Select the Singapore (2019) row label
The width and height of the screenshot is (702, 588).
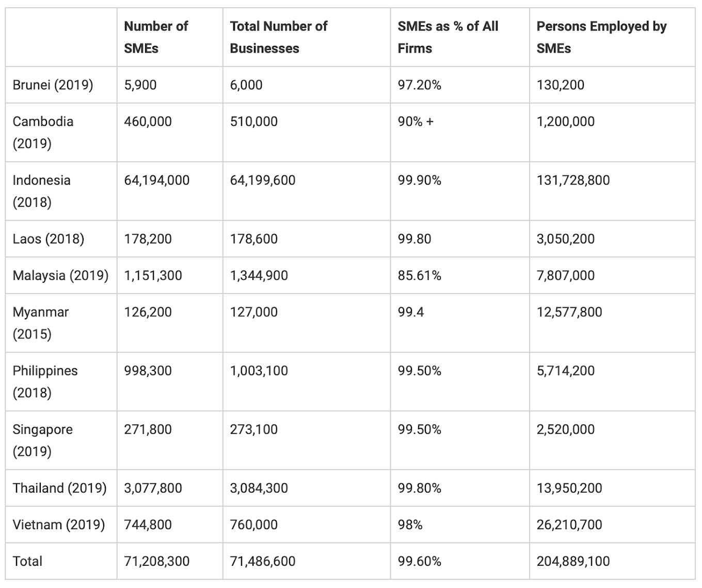click(42, 440)
